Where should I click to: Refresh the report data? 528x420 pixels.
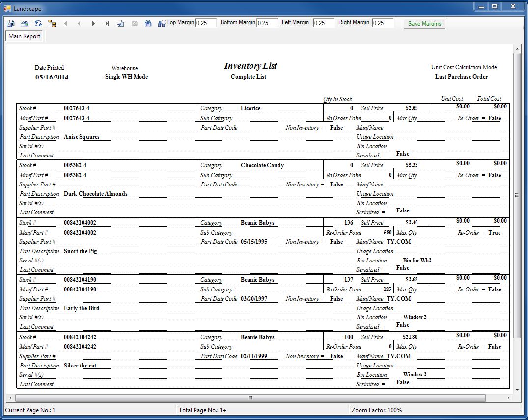click(38, 24)
